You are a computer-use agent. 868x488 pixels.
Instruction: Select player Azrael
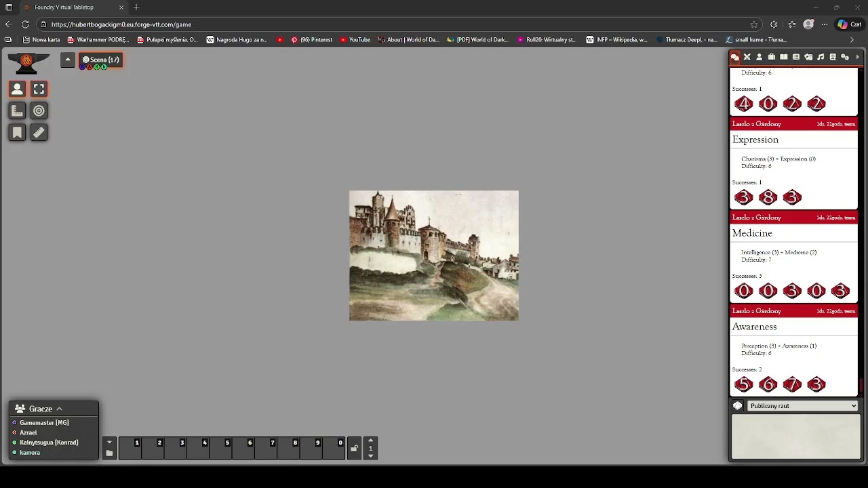pyautogui.click(x=28, y=432)
